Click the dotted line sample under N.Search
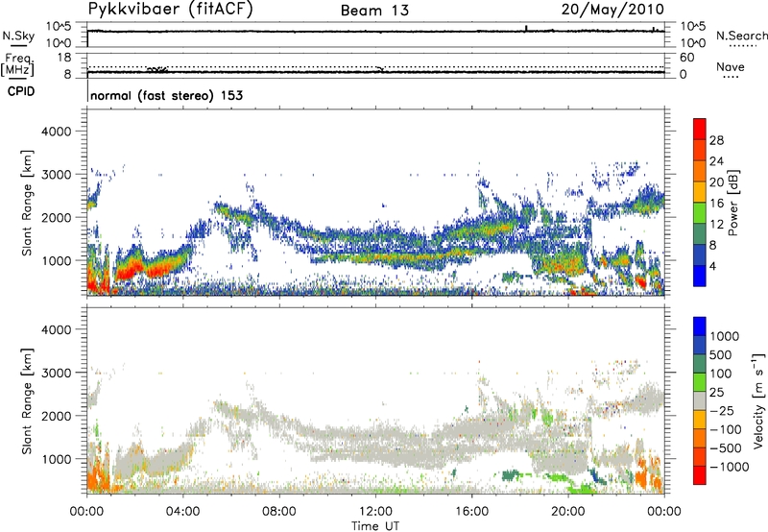The height and width of the screenshot is (532, 768). pos(742,46)
